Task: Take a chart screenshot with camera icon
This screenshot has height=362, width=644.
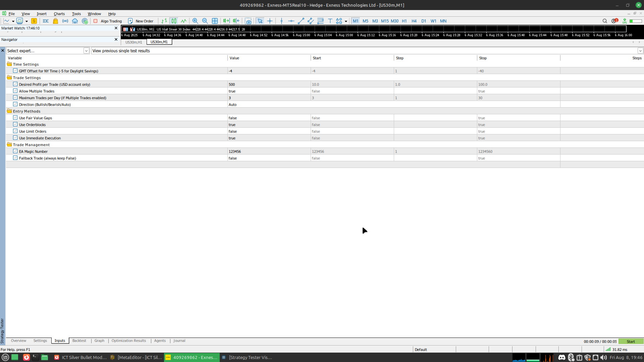Action: click(x=248, y=21)
